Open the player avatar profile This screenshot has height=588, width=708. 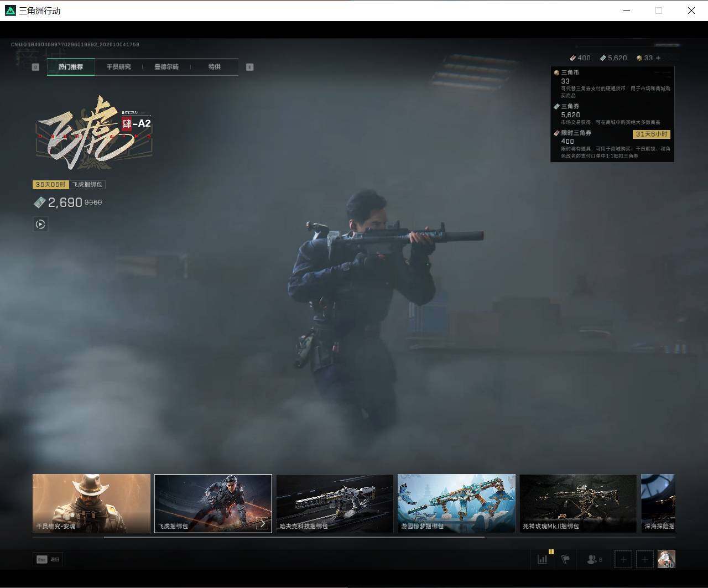(667, 559)
